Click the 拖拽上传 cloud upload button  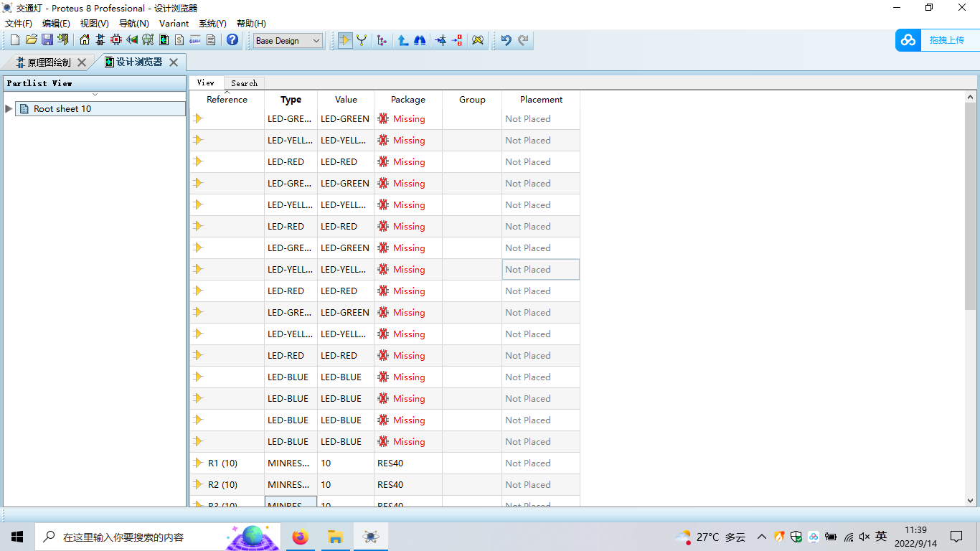tap(937, 40)
